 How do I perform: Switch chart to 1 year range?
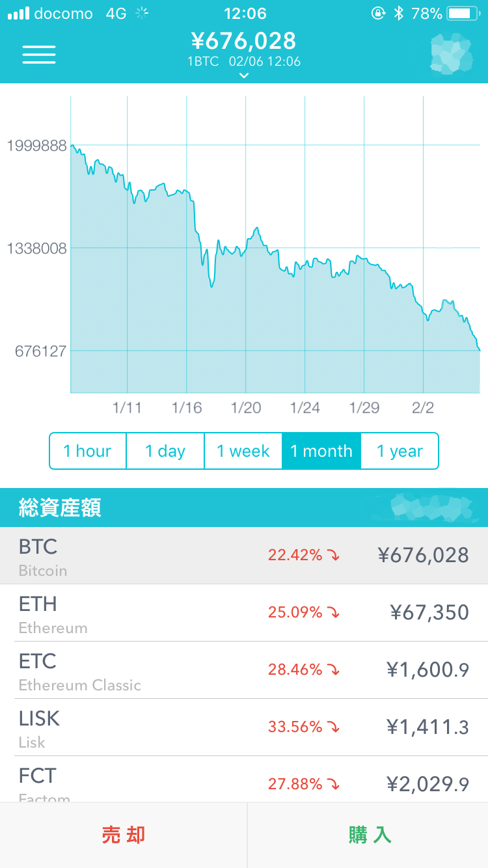[400, 451]
